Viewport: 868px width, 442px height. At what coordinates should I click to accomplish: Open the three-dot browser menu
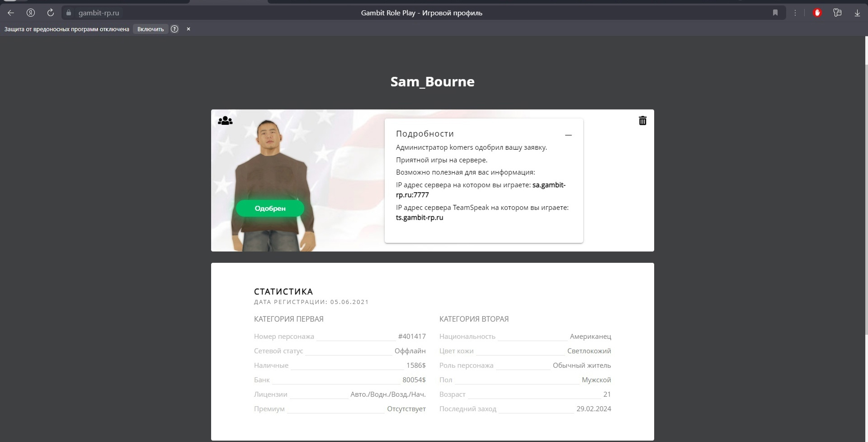point(795,13)
